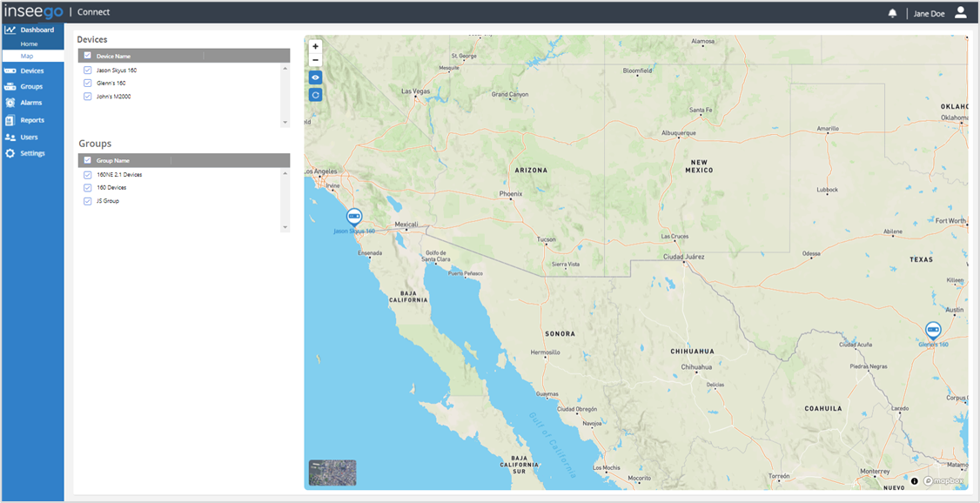Viewport: 980px width, 503px height.
Task: Select Jason Skyus 160 name in Devices list
Action: click(117, 70)
